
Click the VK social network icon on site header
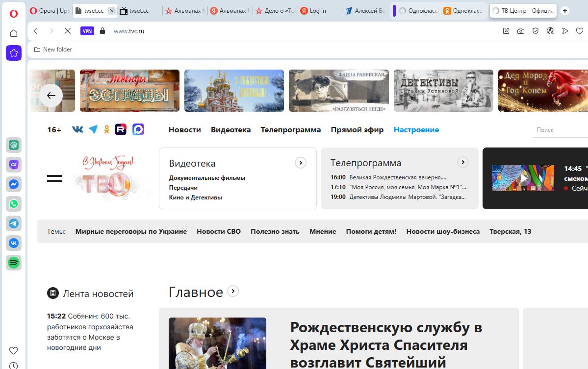[77, 129]
